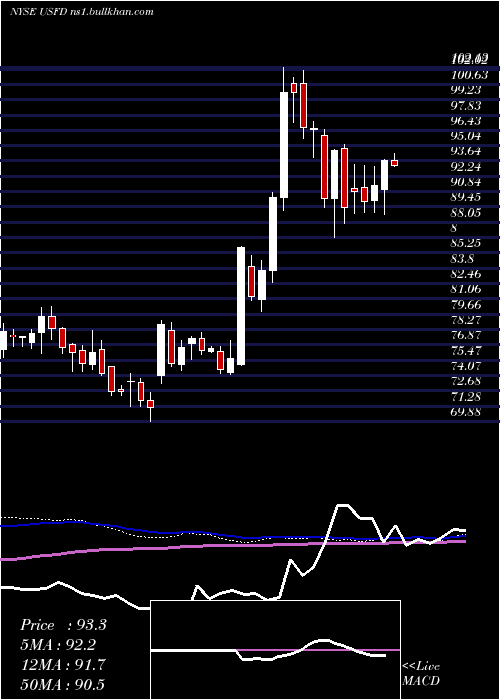Click the <<Live MACD label

click(421, 673)
